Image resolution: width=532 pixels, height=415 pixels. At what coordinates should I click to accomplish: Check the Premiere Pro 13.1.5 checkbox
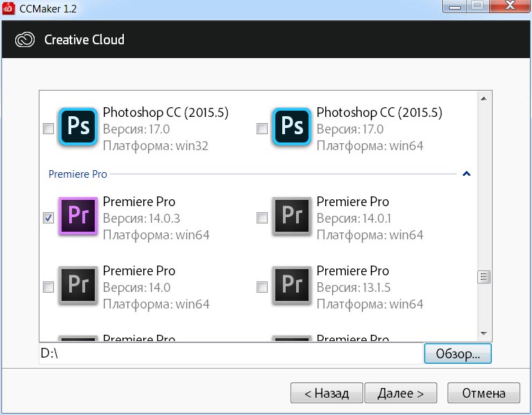(262, 287)
